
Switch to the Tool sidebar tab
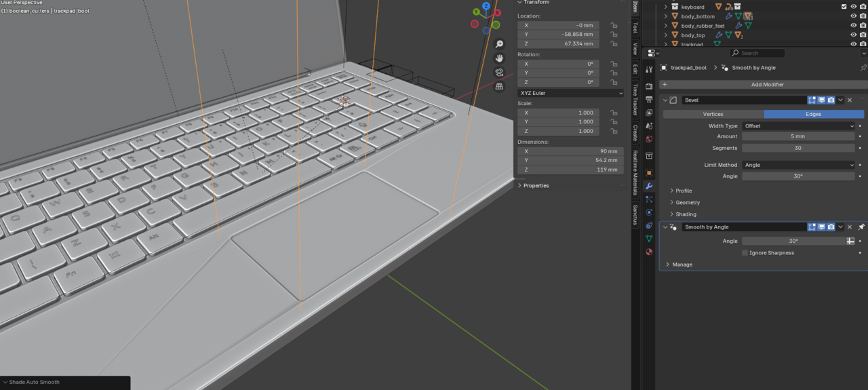point(635,28)
